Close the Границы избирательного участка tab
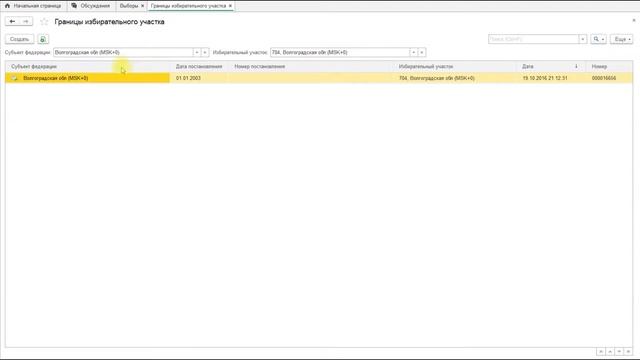The image size is (640, 360). [x=230, y=6]
